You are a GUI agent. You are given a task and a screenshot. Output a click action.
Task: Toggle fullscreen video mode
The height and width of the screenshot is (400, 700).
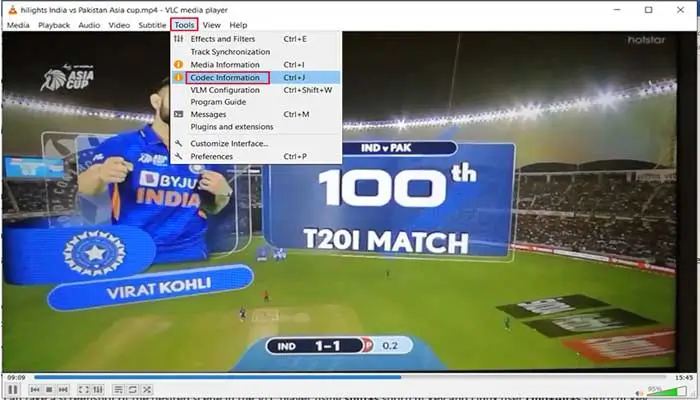(x=83, y=389)
